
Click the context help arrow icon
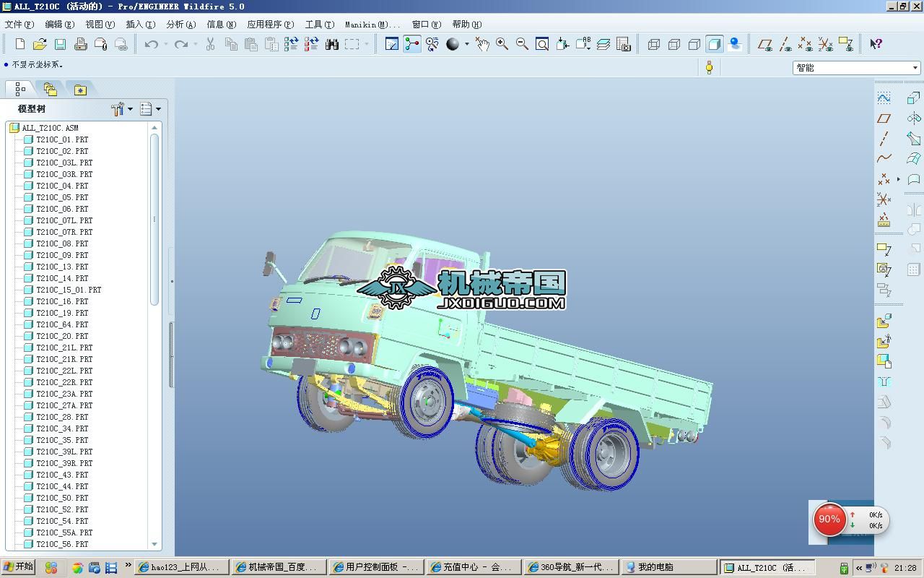[x=876, y=44]
